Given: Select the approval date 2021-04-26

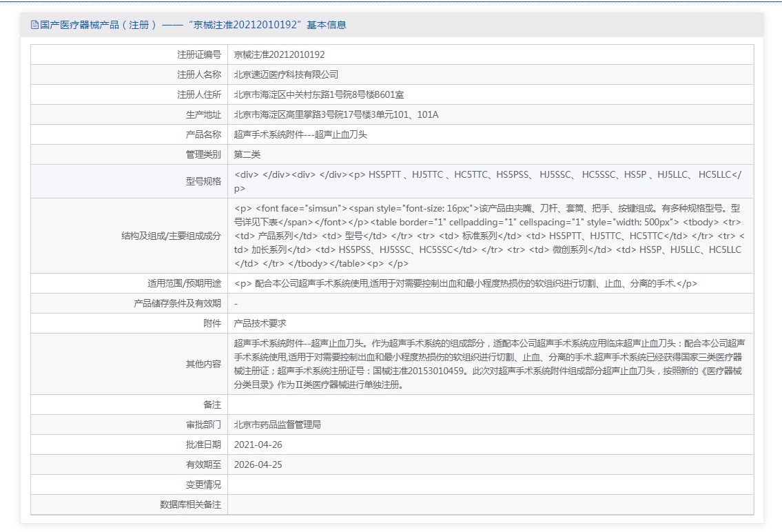Looking at the screenshot, I should (x=258, y=444).
